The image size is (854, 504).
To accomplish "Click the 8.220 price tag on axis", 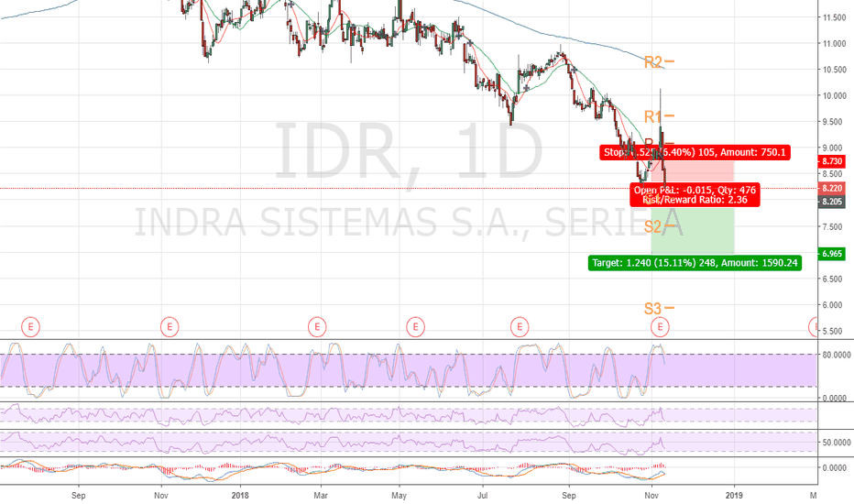I will pos(832,188).
